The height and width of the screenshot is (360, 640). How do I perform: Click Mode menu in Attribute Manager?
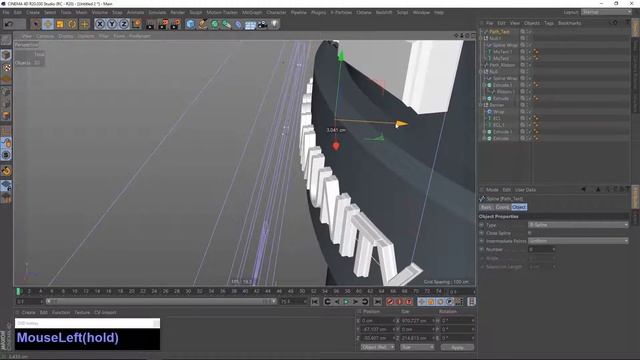click(x=492, y=190)
